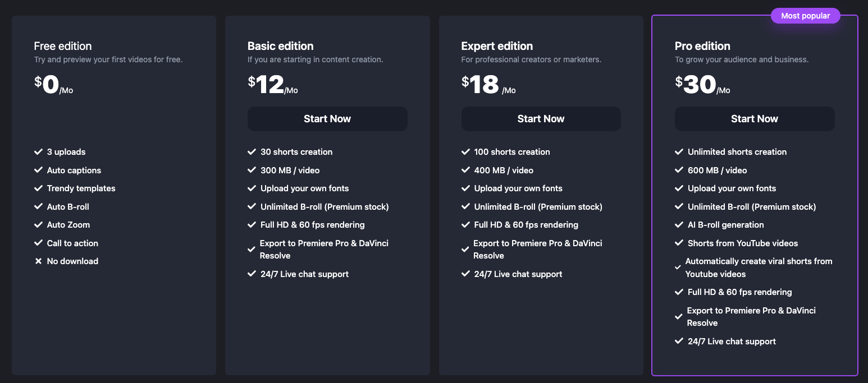The image size is (868, 383).
Task: Click the 600 MB / video feature text
Action: coord(717,170)
